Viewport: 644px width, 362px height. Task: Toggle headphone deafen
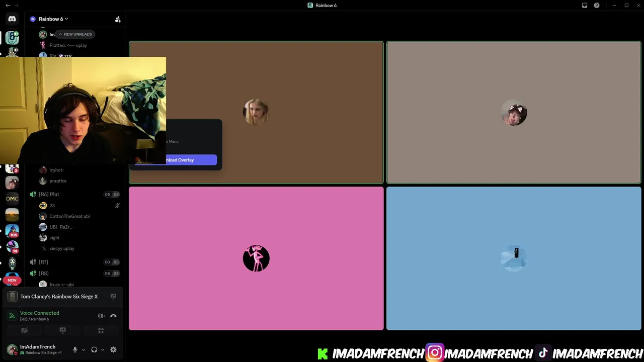click(94, 349)
